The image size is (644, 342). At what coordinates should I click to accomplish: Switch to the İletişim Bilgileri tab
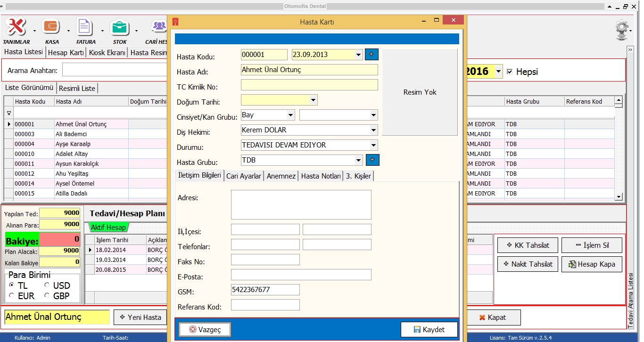pyautogui.click(x=199, y=175)
